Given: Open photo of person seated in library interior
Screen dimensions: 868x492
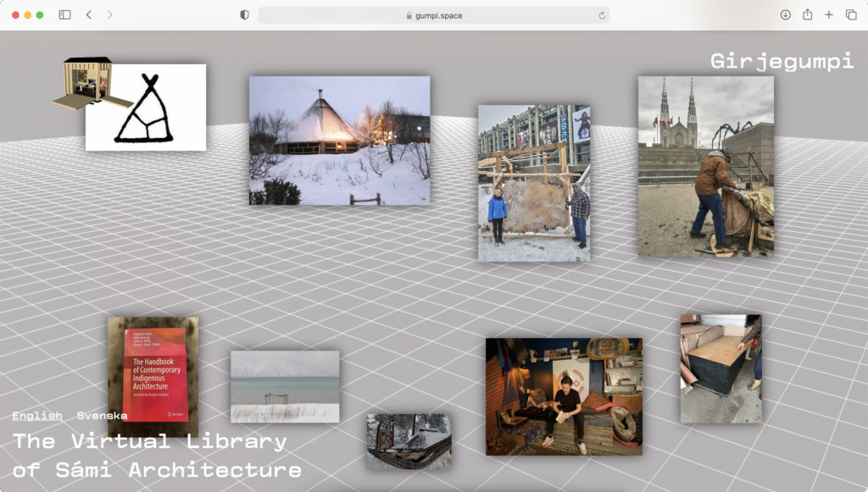Looking at the screenshot, I should [x=564, y=396].
